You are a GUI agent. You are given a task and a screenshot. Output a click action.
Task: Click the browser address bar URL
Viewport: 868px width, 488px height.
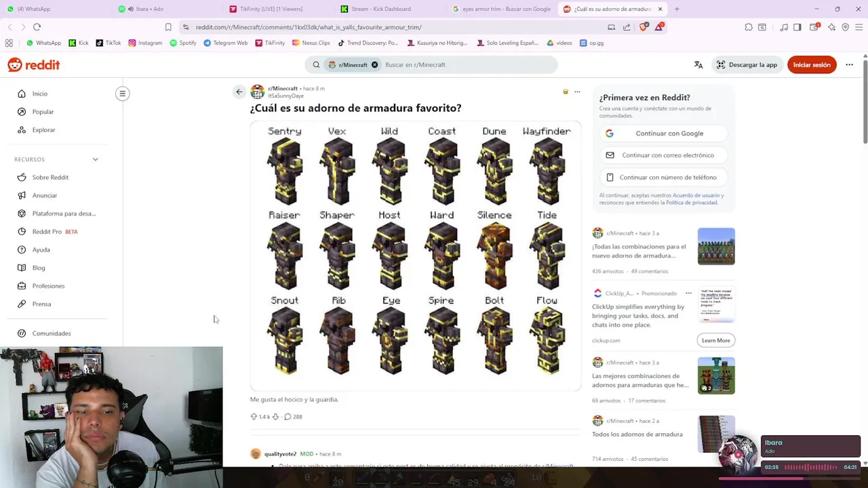coord(309,27)
